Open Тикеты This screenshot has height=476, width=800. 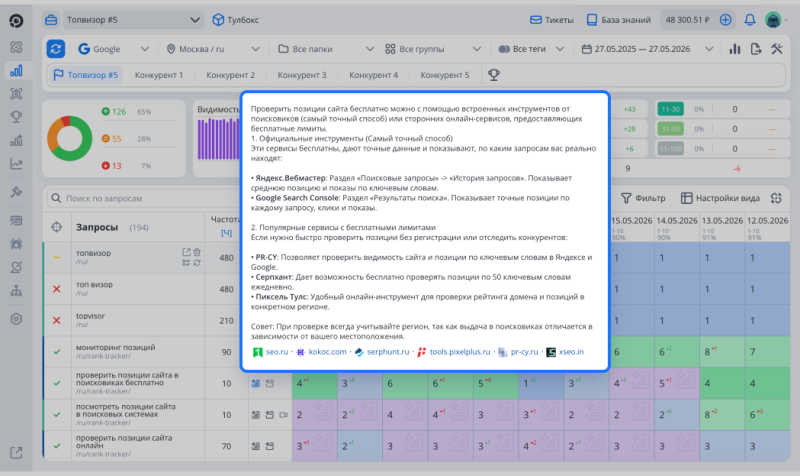(x=552, y=20)
